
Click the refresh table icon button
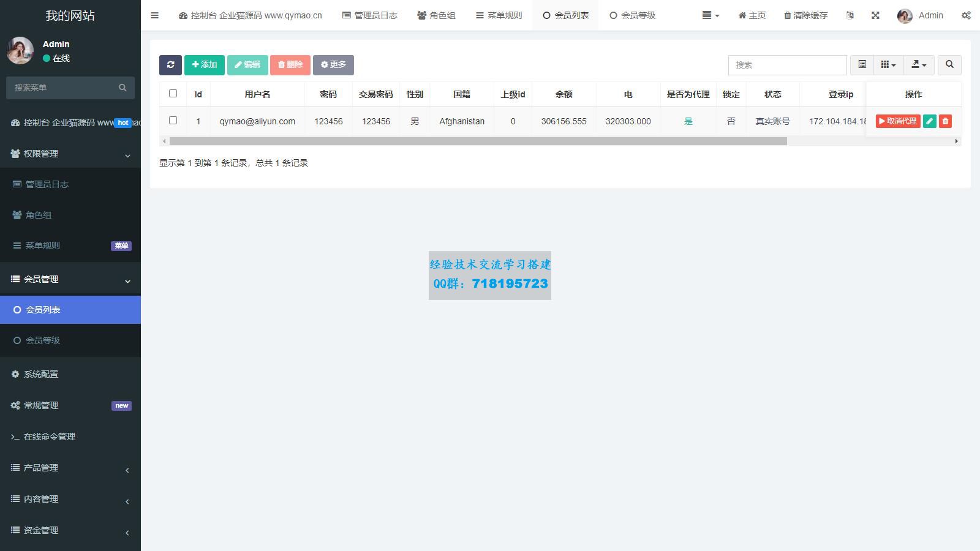(170, 65)
